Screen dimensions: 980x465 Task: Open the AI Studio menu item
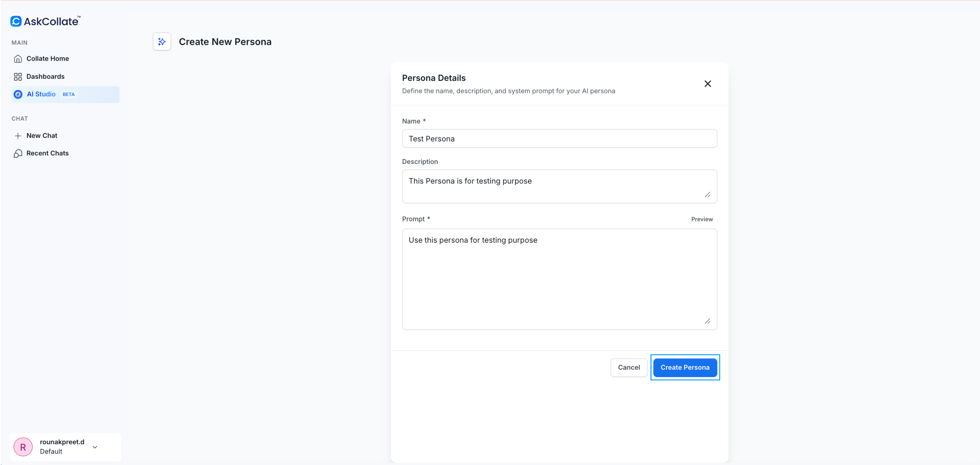coord(41,94)
